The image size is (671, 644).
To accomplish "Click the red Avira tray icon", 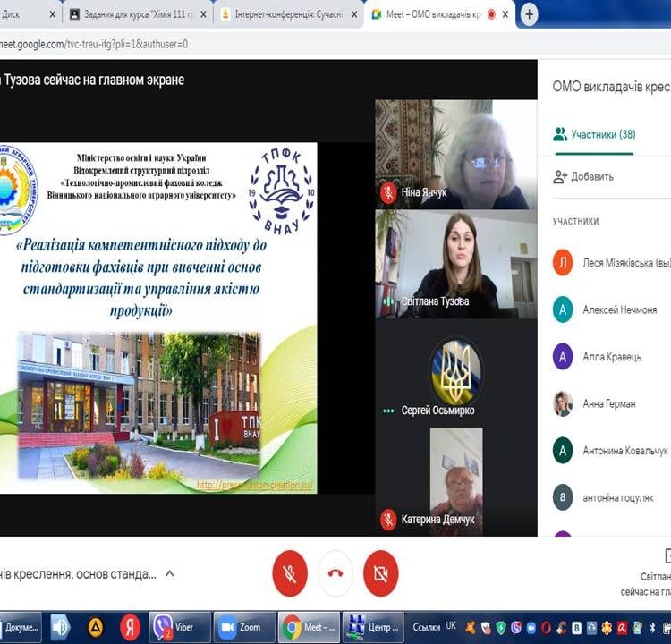I will point(622,628).
